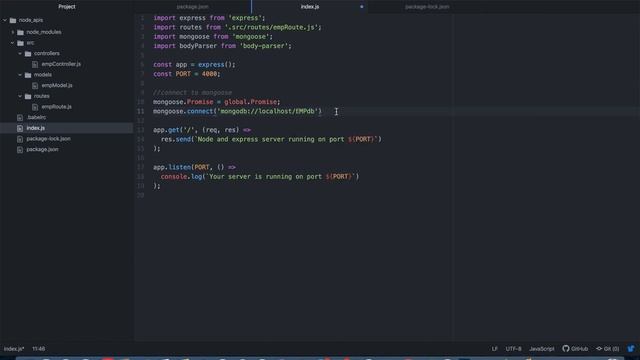Click the routes folder icon

(28, 96)
